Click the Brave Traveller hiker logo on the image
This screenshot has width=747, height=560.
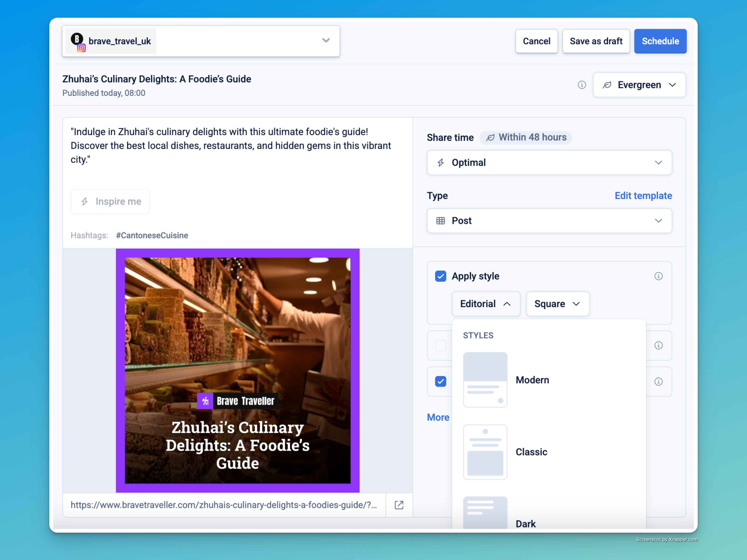coord(205,401)
